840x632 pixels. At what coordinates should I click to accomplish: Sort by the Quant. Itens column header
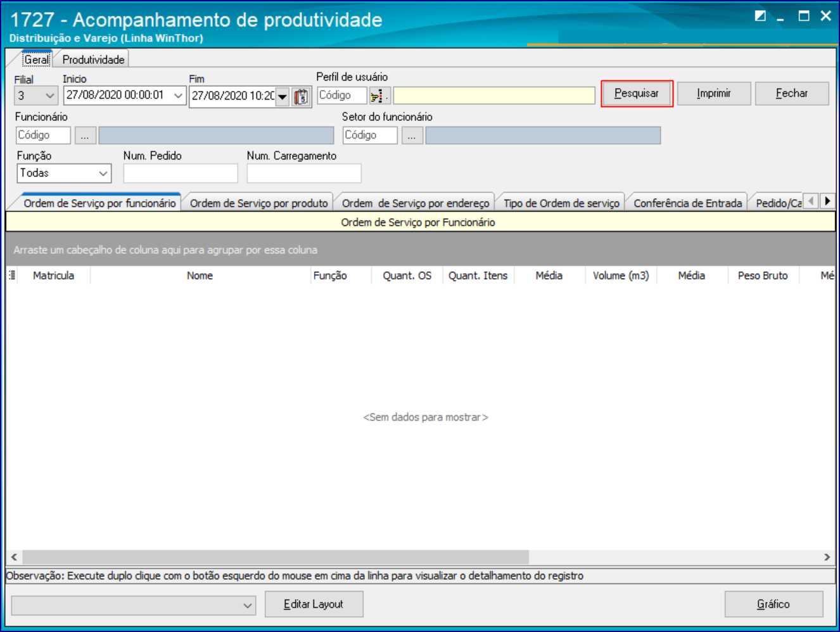pos(478,275)
